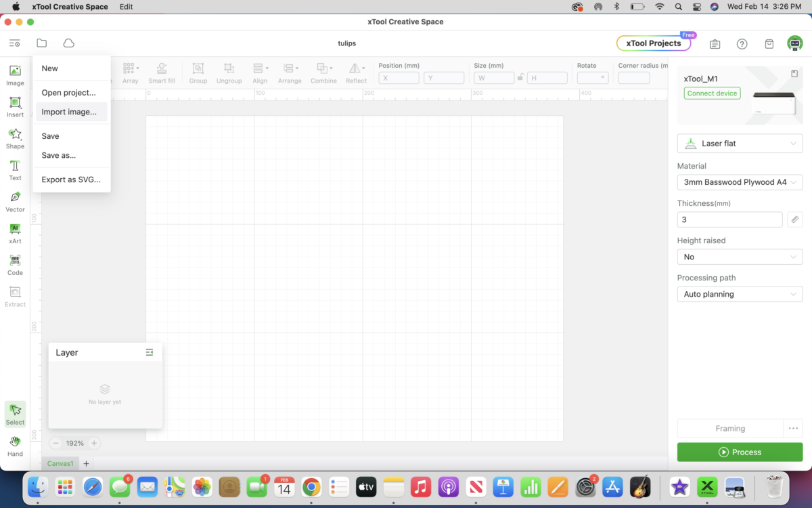This screenshot has height=508, width=812.
Task: Open Safari from the Dock
Action: (93, 486)
